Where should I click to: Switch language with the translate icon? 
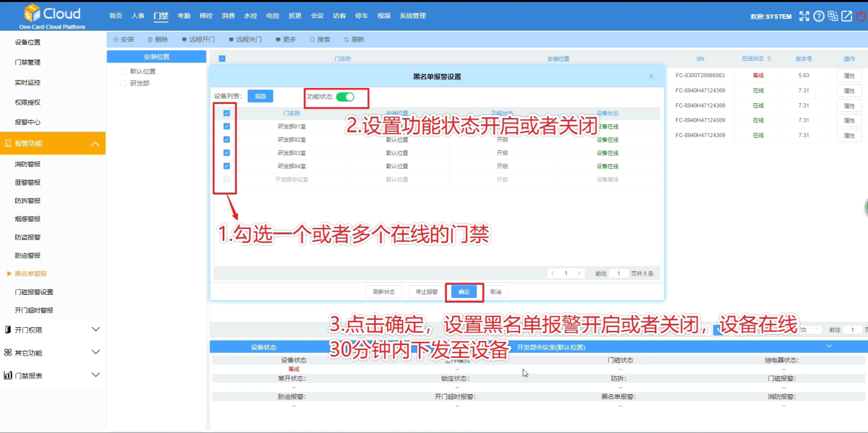coord(833,16)
